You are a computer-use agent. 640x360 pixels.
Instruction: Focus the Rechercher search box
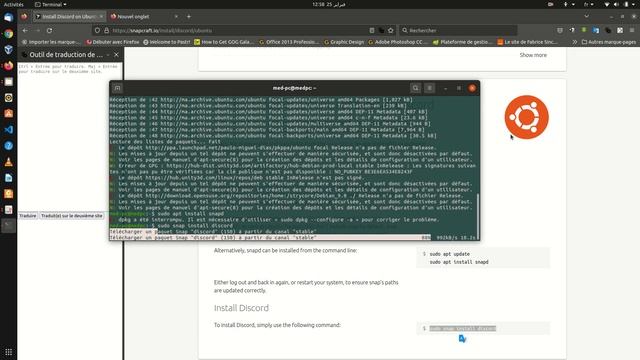pyautogui.click(x=458, y=31)
